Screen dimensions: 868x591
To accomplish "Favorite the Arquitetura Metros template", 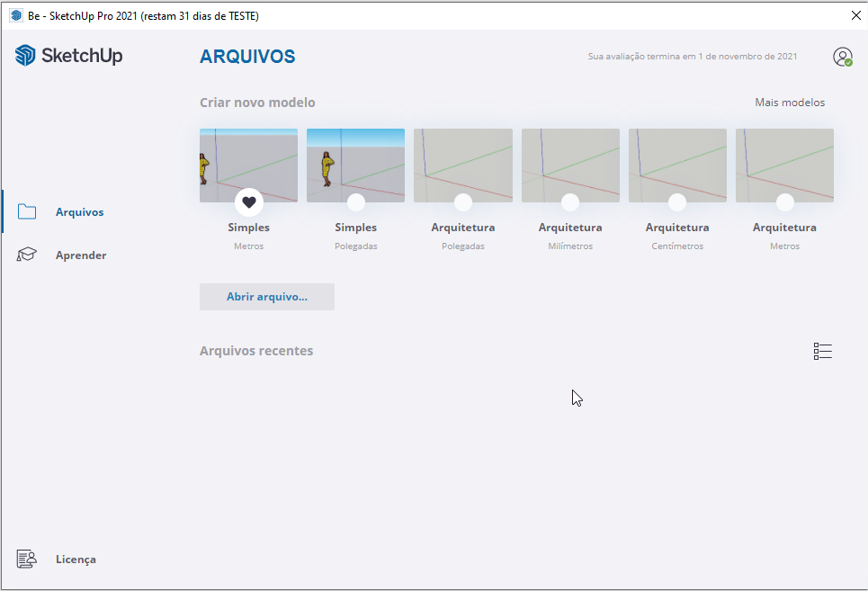I will point(784,202).
